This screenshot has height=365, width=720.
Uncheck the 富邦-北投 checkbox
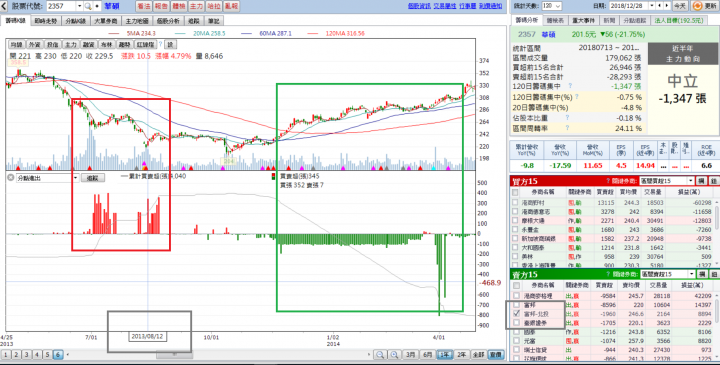tap(517, 314)
